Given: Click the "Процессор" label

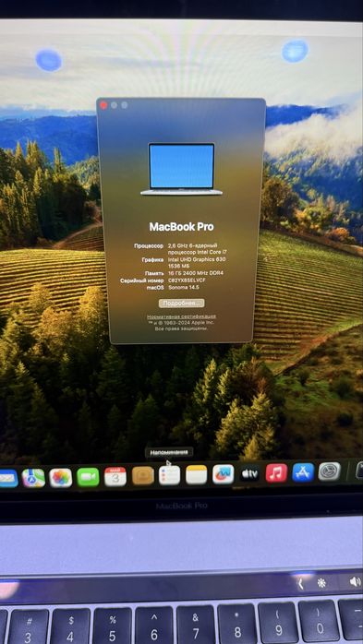Looking at the screenshot, I should tap(149, 245).
